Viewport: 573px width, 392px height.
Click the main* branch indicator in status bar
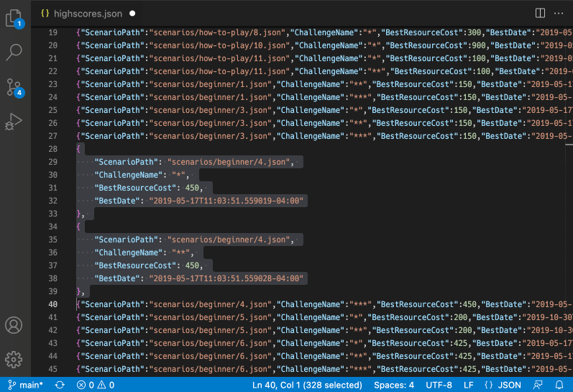pos(26,385)
